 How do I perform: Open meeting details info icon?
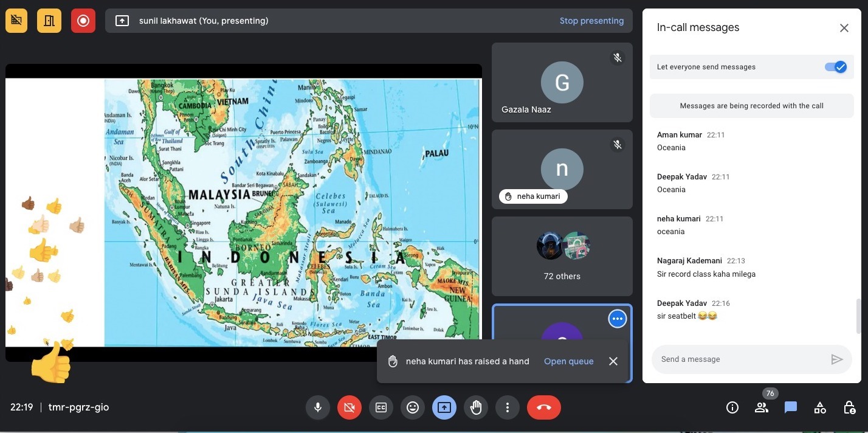point(732,407)
